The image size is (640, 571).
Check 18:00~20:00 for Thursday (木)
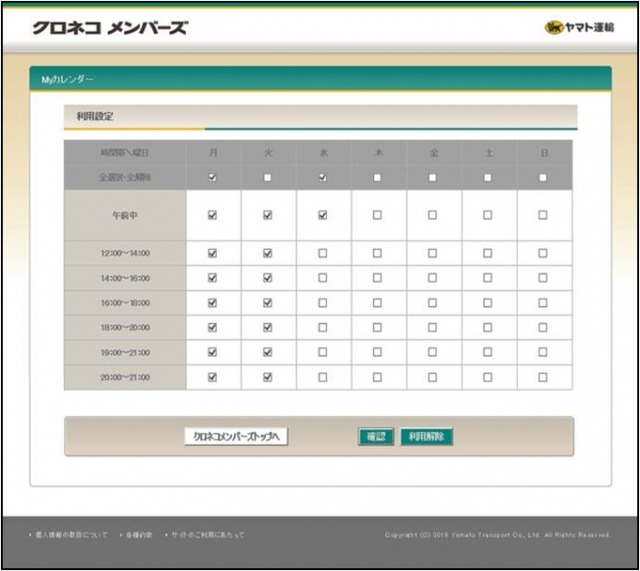[x=377, y=327]
